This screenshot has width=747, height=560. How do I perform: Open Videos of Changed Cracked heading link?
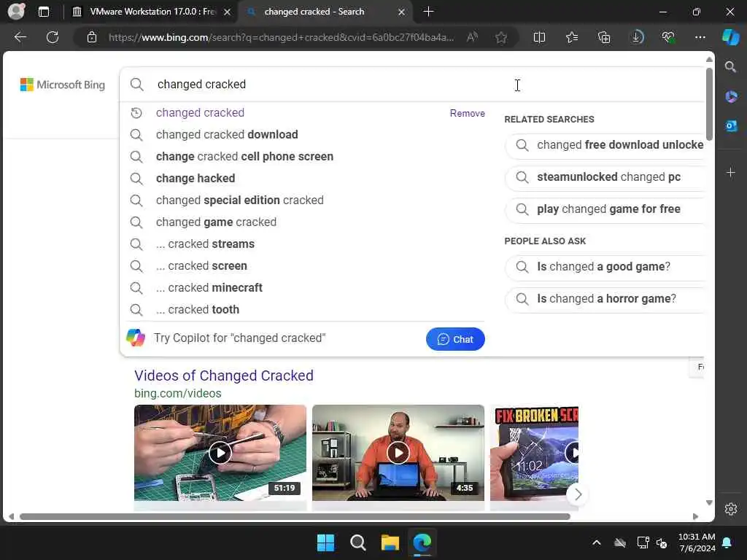tap(224, 376)
